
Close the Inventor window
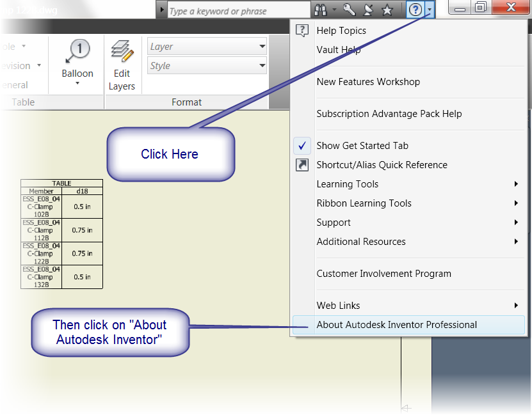(511, 8)
